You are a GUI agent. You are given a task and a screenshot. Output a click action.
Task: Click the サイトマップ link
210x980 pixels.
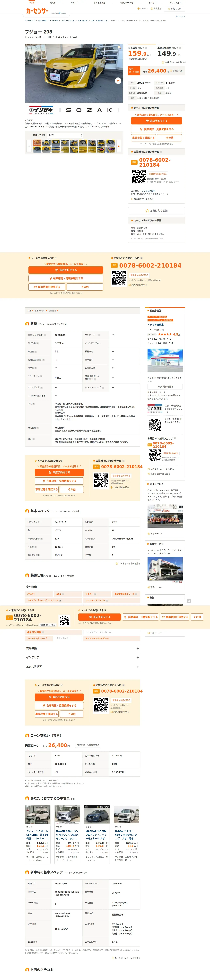(x=180, y=16)
